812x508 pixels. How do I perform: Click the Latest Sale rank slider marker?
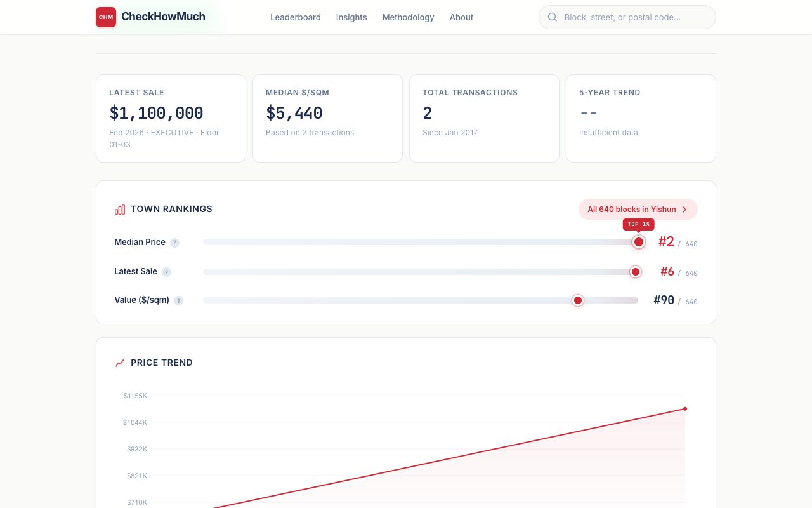pyautogui.click(x=635, y=272)
